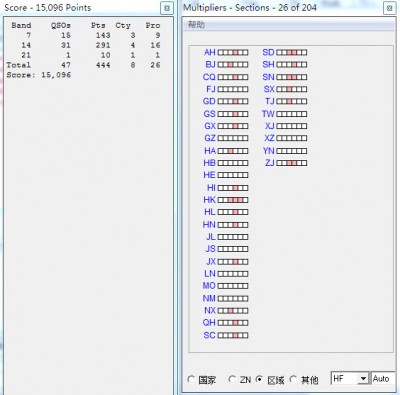Click the band boxes beside AH
Viewport: 400px width, 395px height.
click(x=233, y=53)
